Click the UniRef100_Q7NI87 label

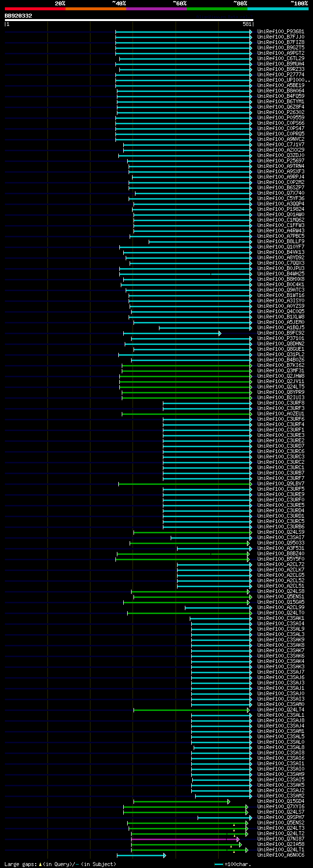tap(281, 839)
